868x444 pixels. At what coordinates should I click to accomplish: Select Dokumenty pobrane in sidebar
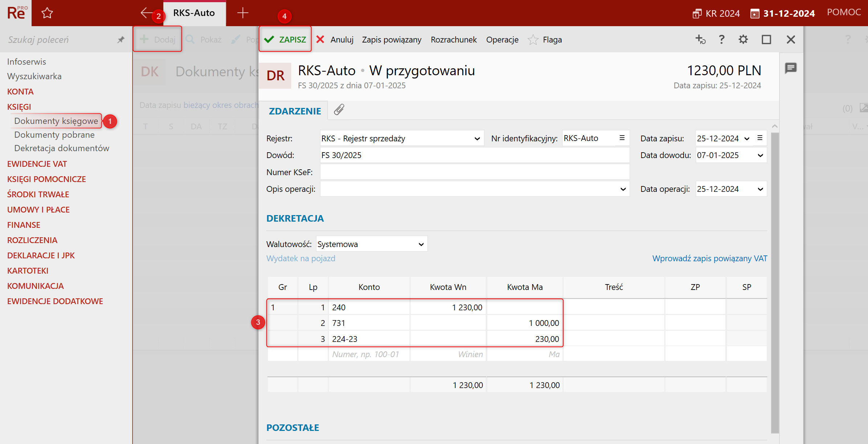click(54, 135)
